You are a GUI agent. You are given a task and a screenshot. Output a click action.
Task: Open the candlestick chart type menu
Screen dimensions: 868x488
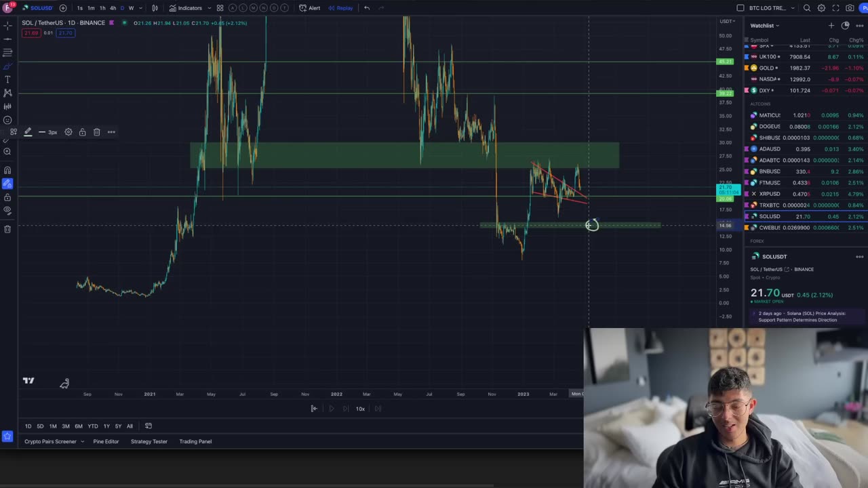point(155,8)
